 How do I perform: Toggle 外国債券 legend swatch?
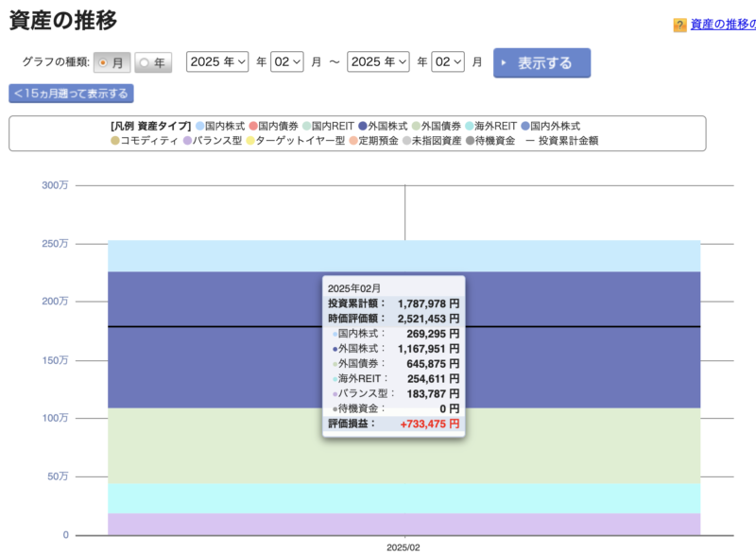pyautogui.click(x=416, y=127)
